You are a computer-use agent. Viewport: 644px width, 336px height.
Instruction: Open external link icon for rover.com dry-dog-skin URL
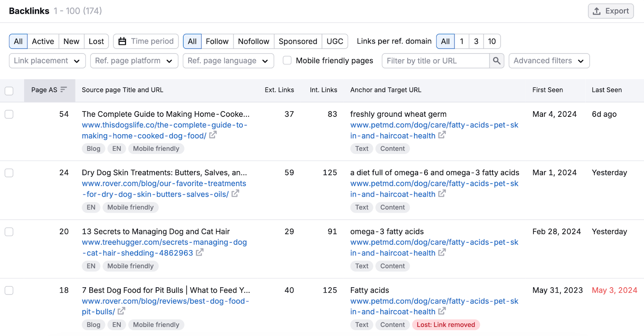click(x=235, y=194)
